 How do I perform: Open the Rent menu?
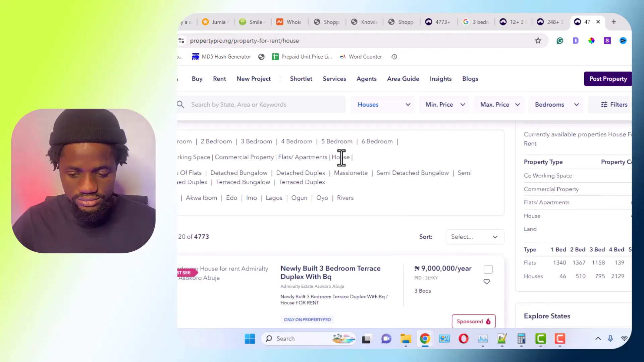219,79
